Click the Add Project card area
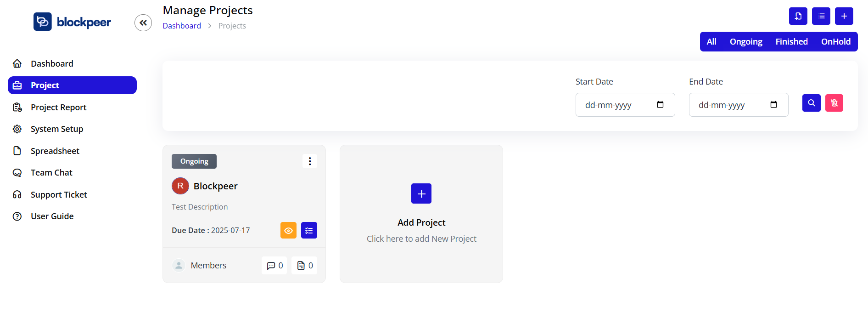 coord(421,214)
